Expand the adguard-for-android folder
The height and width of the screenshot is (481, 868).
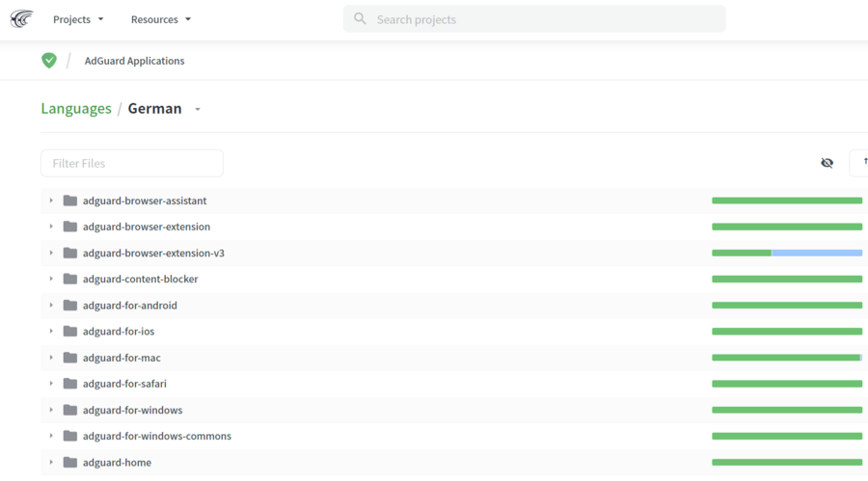(51, 305)
